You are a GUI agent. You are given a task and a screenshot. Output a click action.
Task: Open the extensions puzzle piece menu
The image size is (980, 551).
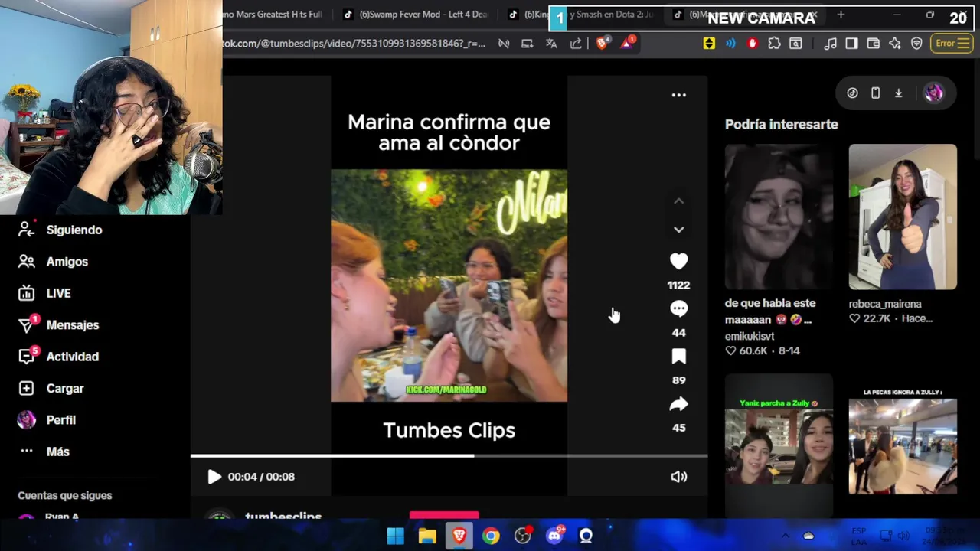click(774, 44)
